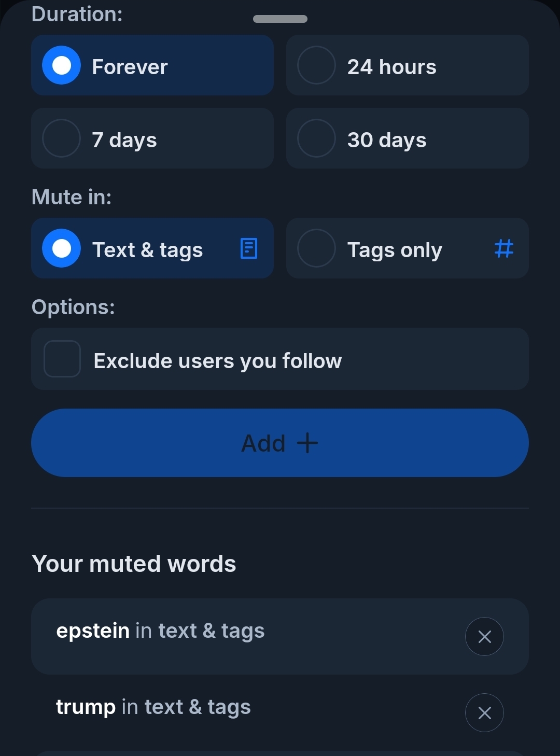Choose the 24 hours duration
Viewport: 560px width, 756px height.
point(316,65)
